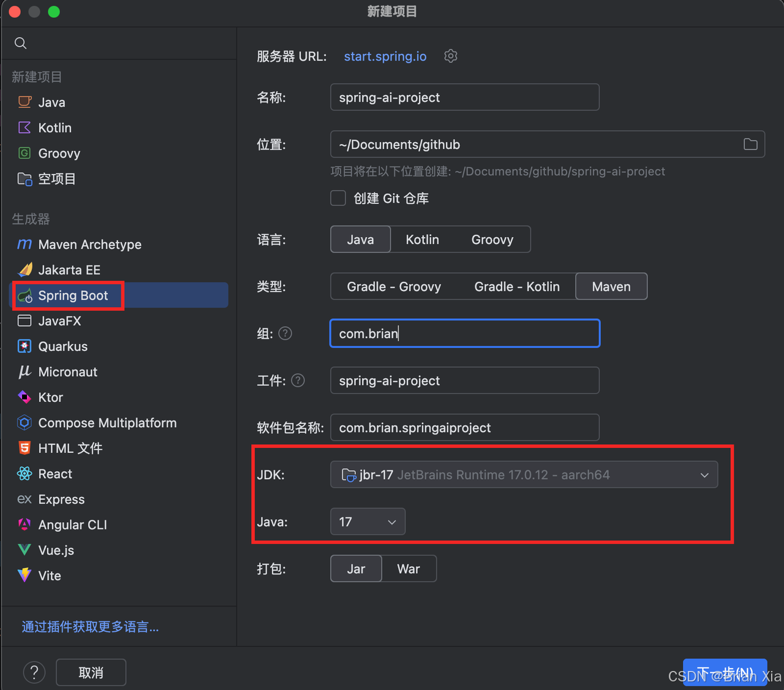
Task: Click the Groovy project icon
Action: (24, 153)
